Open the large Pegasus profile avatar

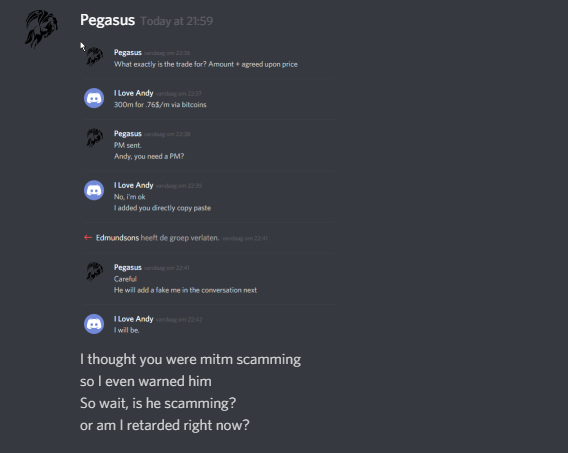(x=41, y=29)
